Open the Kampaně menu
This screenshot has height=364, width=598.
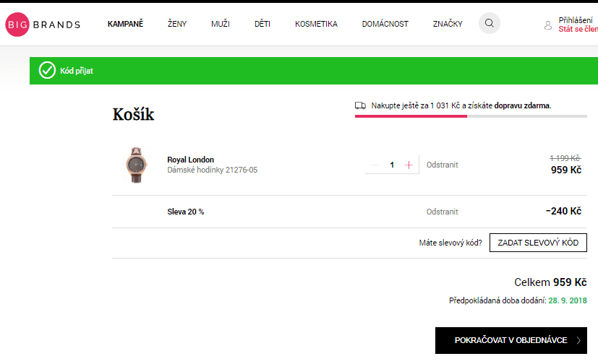pos(125,24)
